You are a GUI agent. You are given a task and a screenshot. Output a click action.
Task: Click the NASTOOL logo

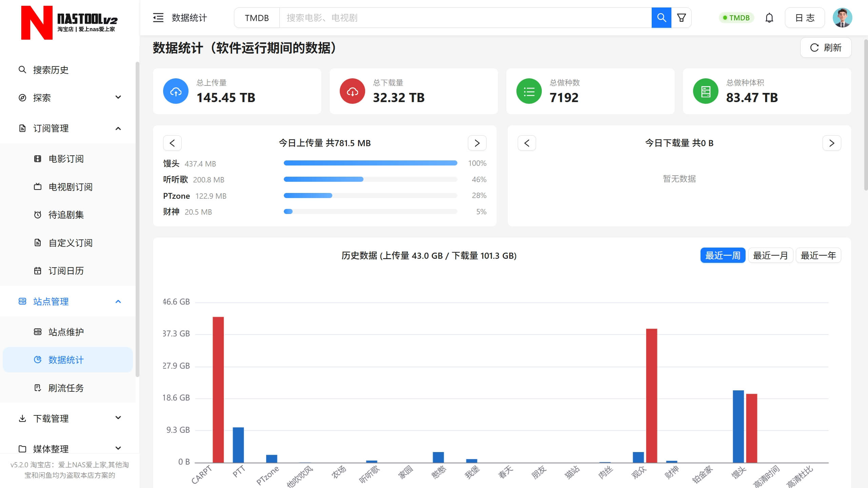[x=69, y=22]
